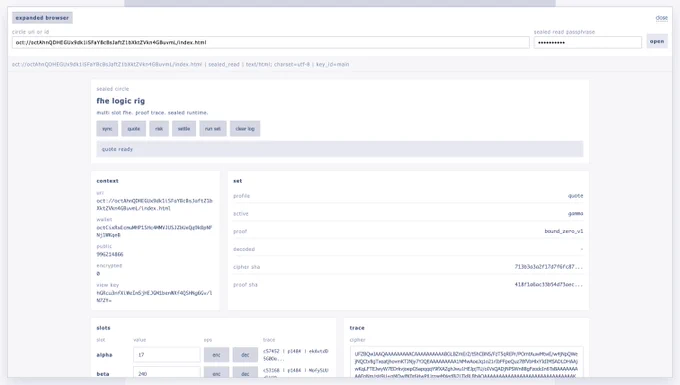Viewport: 680px width, 385px height.
Task: Focus the circle uri or id field
Action: pos(271,42)
